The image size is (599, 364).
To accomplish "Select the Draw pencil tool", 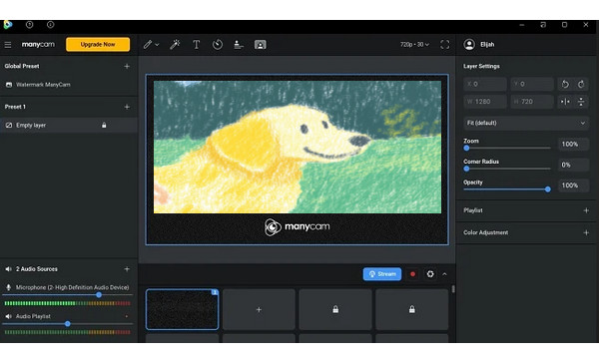I will click(148, 45).
